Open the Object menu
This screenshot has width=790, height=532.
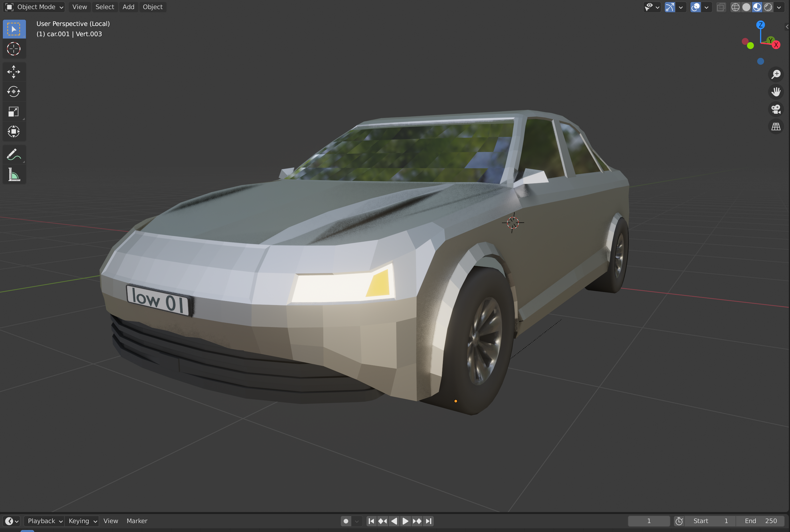tap(153, 7)
